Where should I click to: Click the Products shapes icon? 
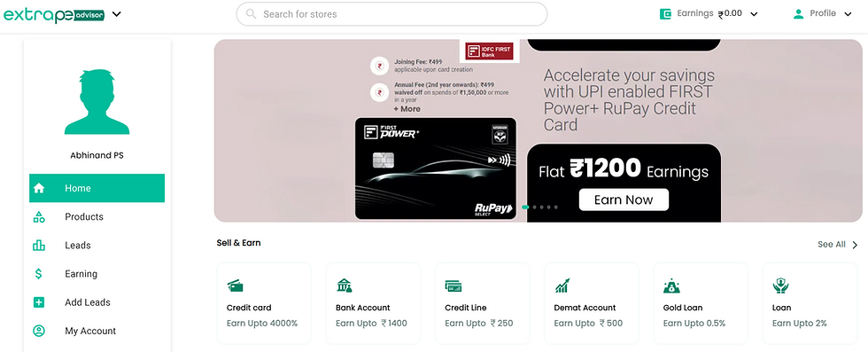click(x=39, y=216)
